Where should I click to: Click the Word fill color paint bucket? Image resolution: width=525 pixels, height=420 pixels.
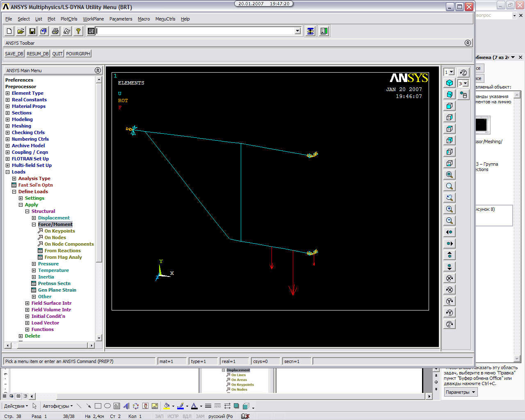pos(167,406)
